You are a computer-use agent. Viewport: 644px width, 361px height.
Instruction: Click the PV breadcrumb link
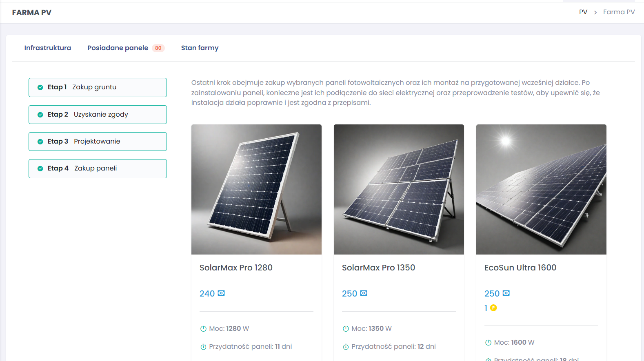tap(583, 12)
